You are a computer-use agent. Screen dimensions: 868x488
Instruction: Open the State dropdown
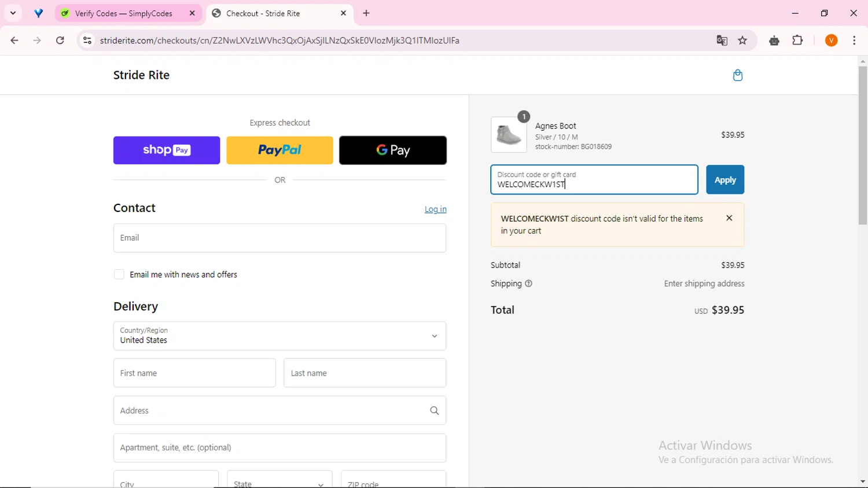279,479
